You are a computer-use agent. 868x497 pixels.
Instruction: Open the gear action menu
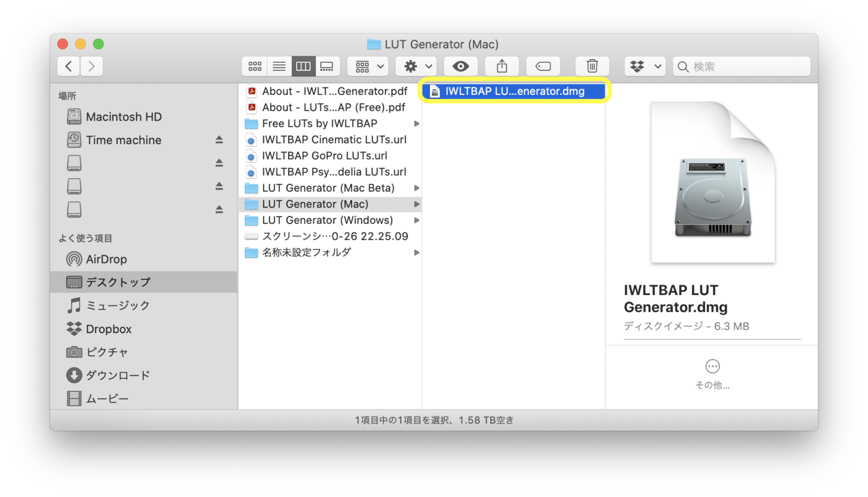click(x=416, y=66)
